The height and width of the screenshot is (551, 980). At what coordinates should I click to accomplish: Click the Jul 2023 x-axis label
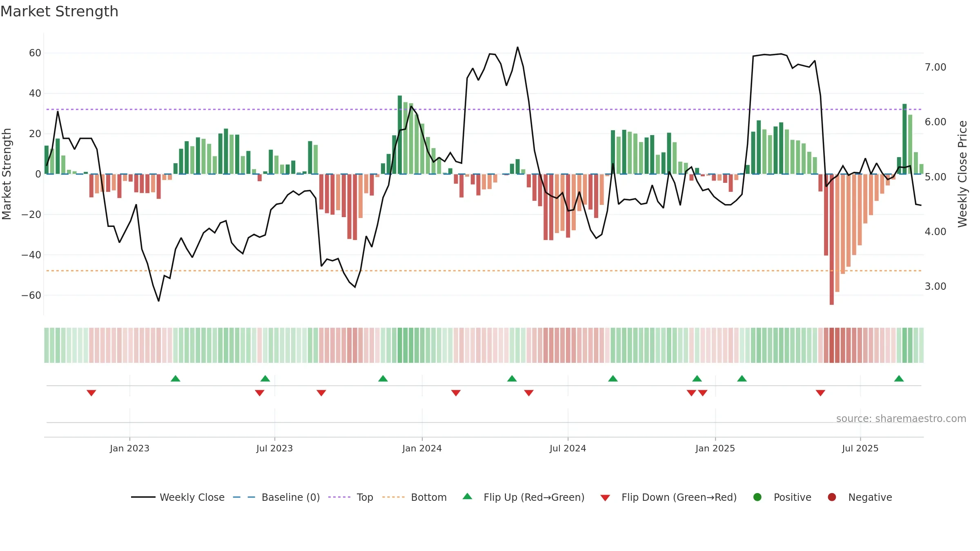[274, 448]
